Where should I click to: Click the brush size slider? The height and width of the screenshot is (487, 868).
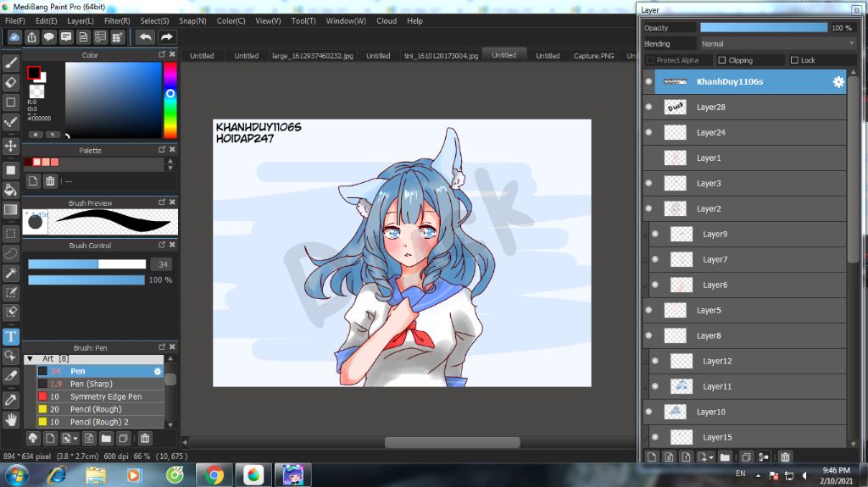click(87, 264)
